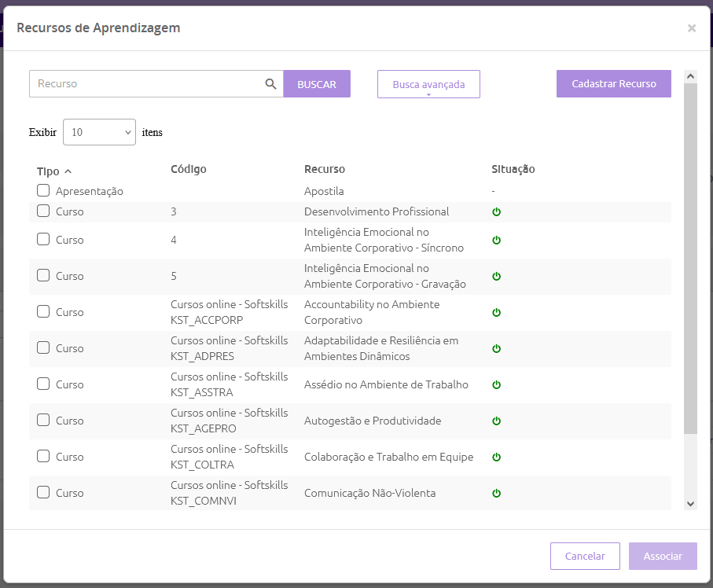The width and height of the screenshot is (713, 588).
Task: Open the Exibir items-per-page dropdown
Action: point(99,132)
